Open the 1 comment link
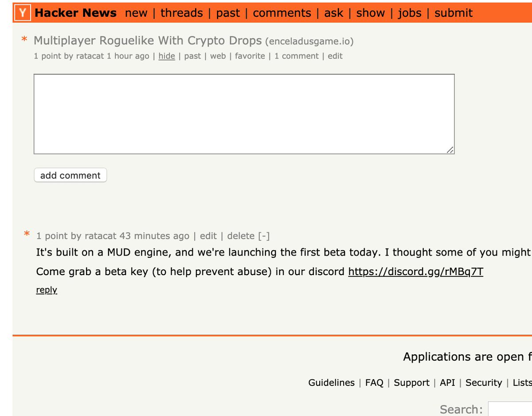 296,56
